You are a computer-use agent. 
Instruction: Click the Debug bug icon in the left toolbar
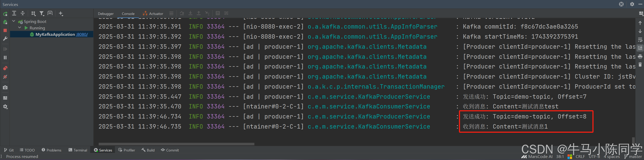[5, 22]
